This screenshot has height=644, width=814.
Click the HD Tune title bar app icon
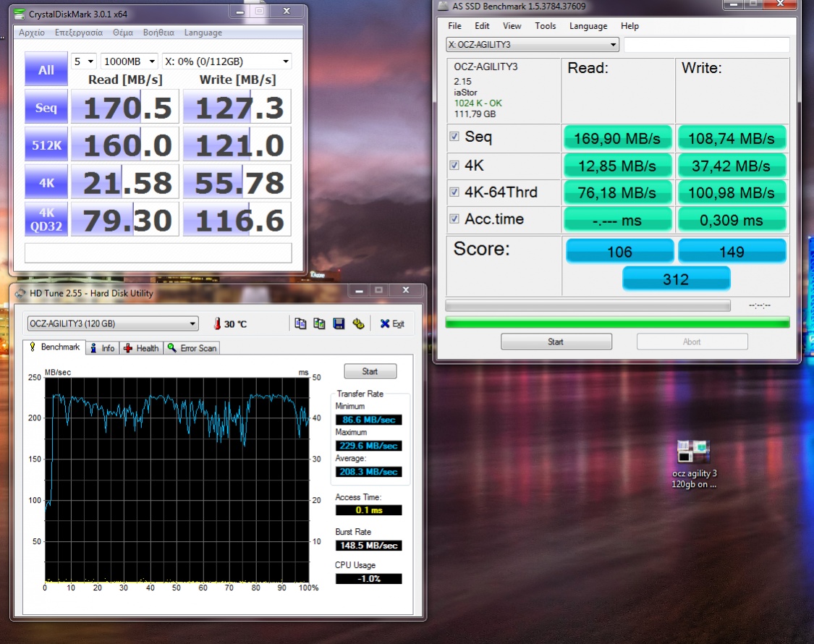point(20,293)
